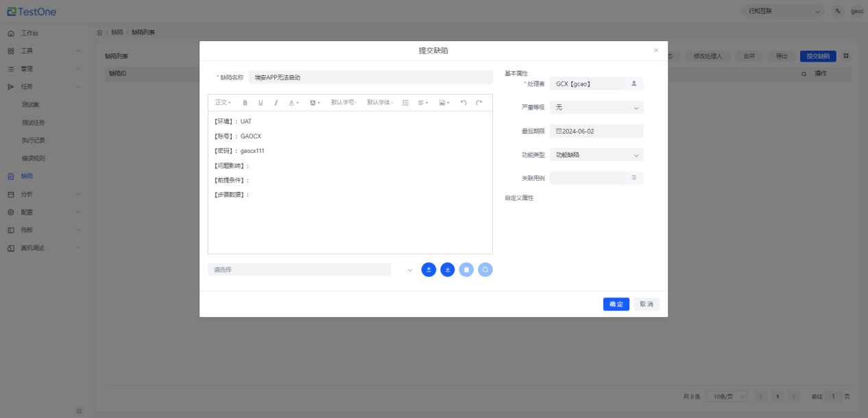Toggle italic formatting in the editor

click(x=276, y=103)
